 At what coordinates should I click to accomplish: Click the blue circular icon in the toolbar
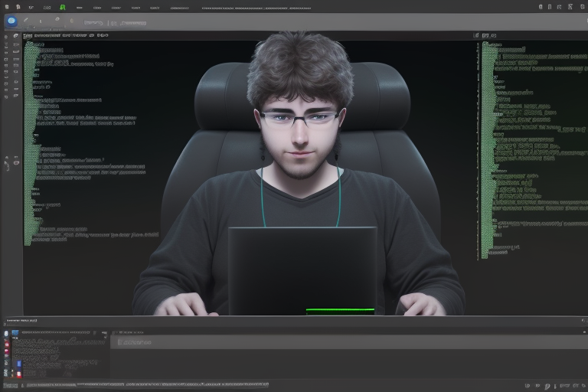[x=11, y=21]
